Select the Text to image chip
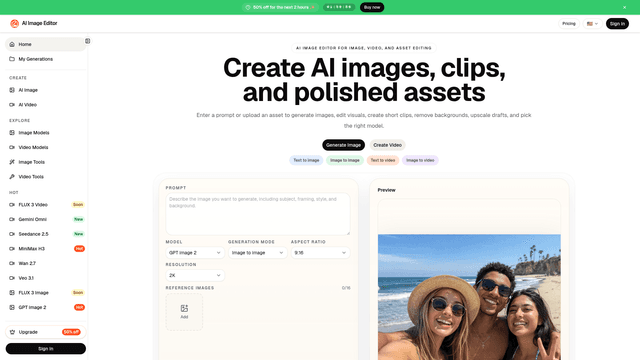The height and width of the screenshot is (360, 640). click(306, 160)
